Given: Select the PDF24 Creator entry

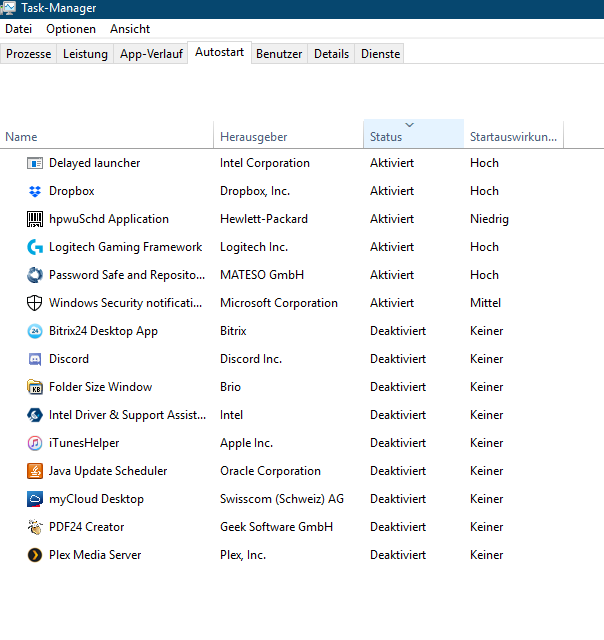Looking at the screenshot, I should pyautogui.click(x=87, y=527).
